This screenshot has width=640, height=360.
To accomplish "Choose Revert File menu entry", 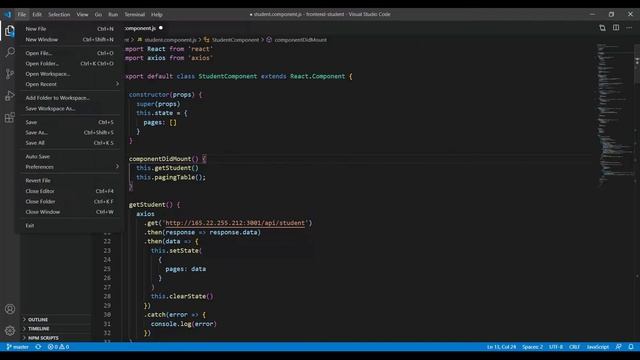I will [70, 180].
